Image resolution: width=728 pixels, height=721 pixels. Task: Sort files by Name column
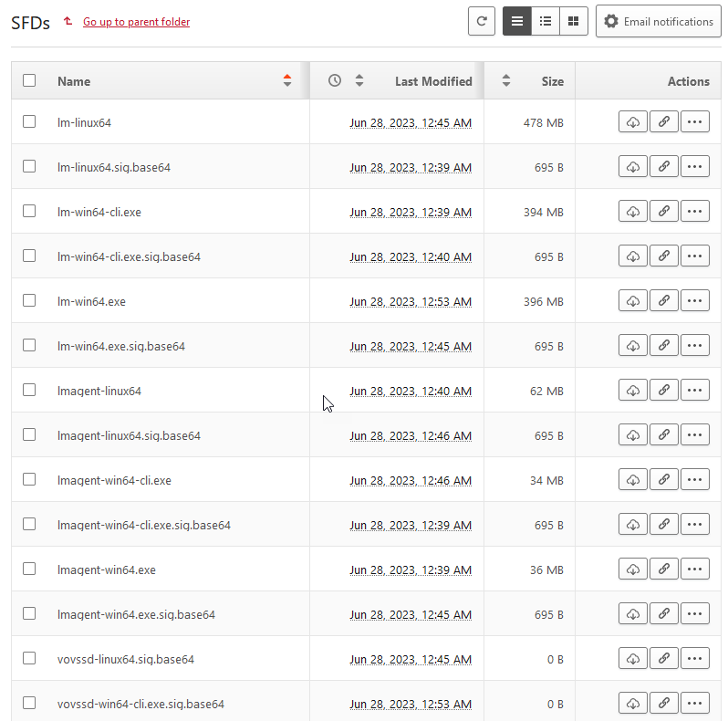pos(74,81)
